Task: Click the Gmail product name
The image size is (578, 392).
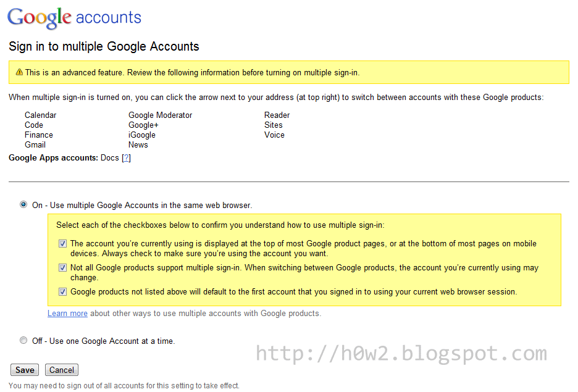Action: [x=35, y=144]
